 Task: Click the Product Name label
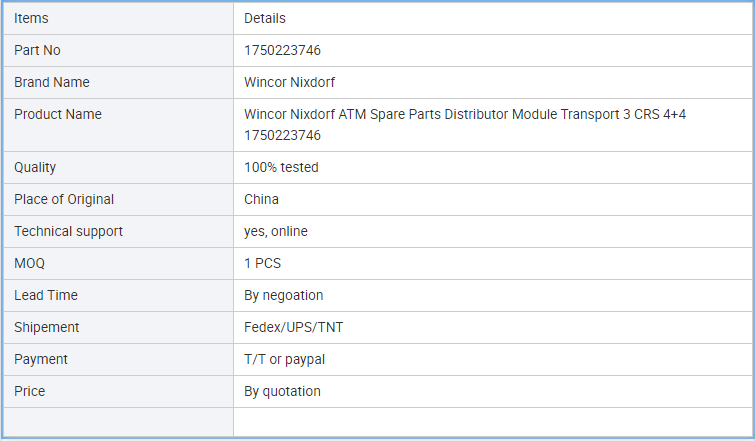tap(58, 114)
